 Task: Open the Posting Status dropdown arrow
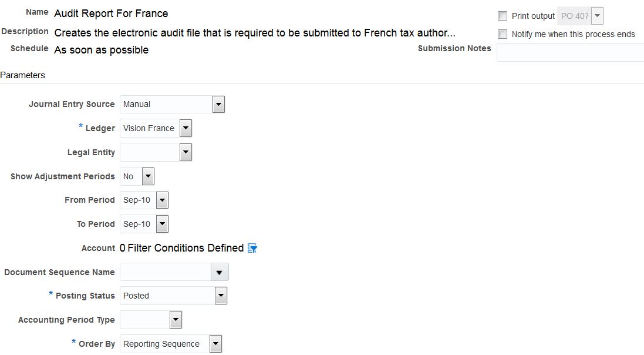[221, 296]
